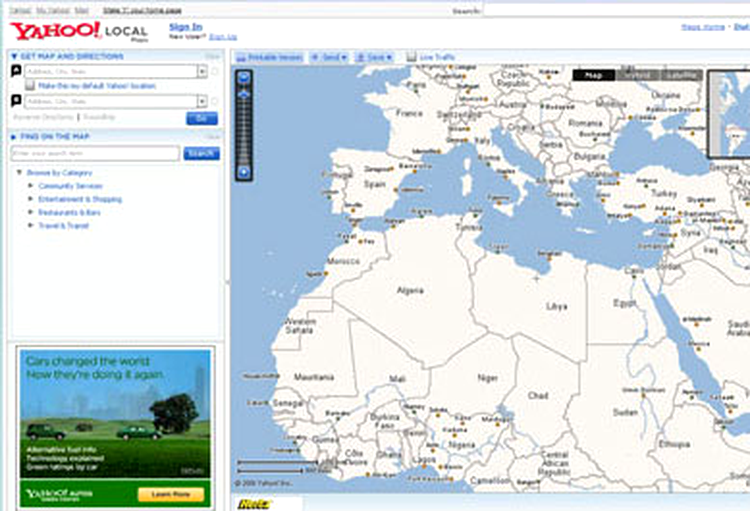Click the destination location marker icon
750x511 pixels.
[16, 101]
